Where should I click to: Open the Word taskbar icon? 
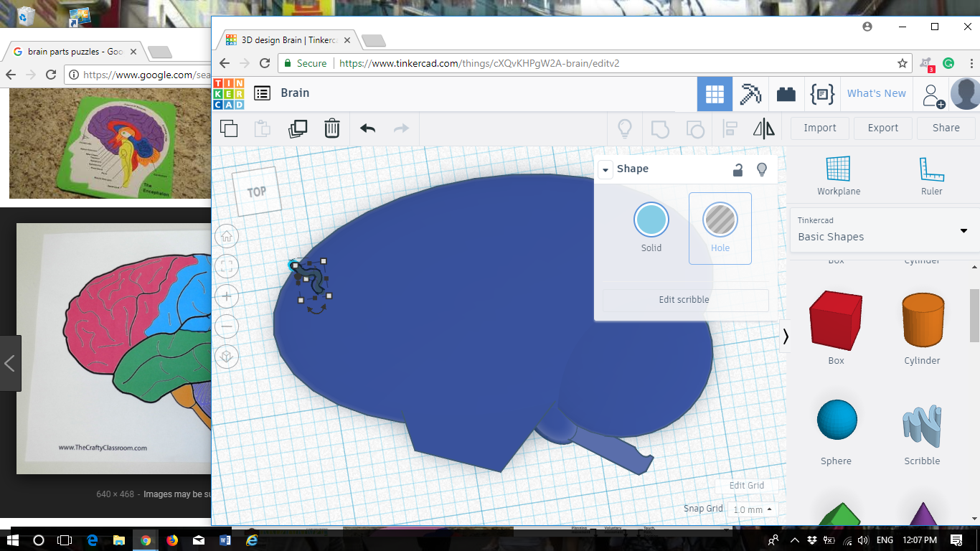pyautogui.click(x=225, y=540)
